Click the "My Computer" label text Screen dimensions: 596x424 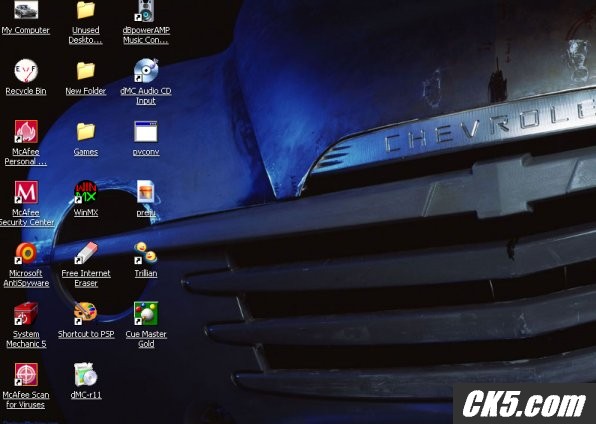click(x=25, y=30)
